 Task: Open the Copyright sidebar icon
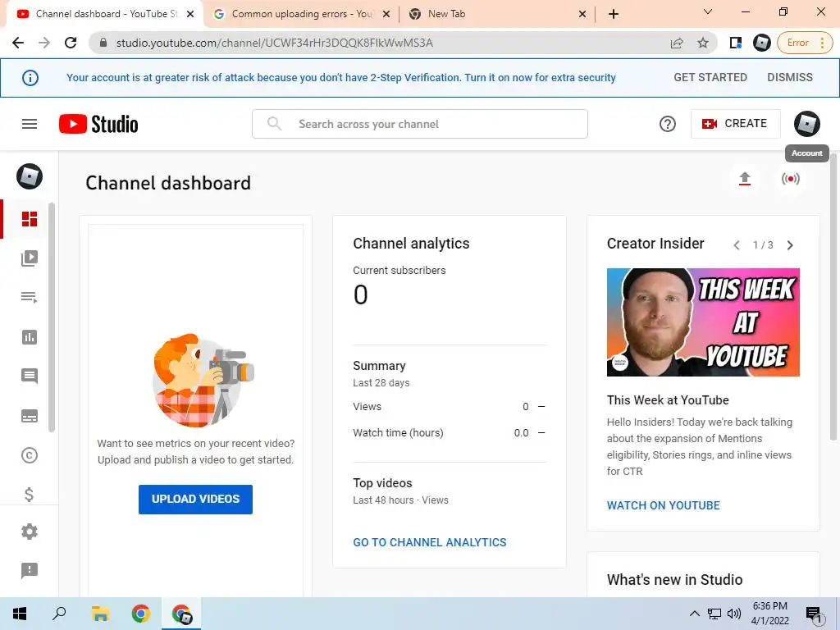point(30,455)
